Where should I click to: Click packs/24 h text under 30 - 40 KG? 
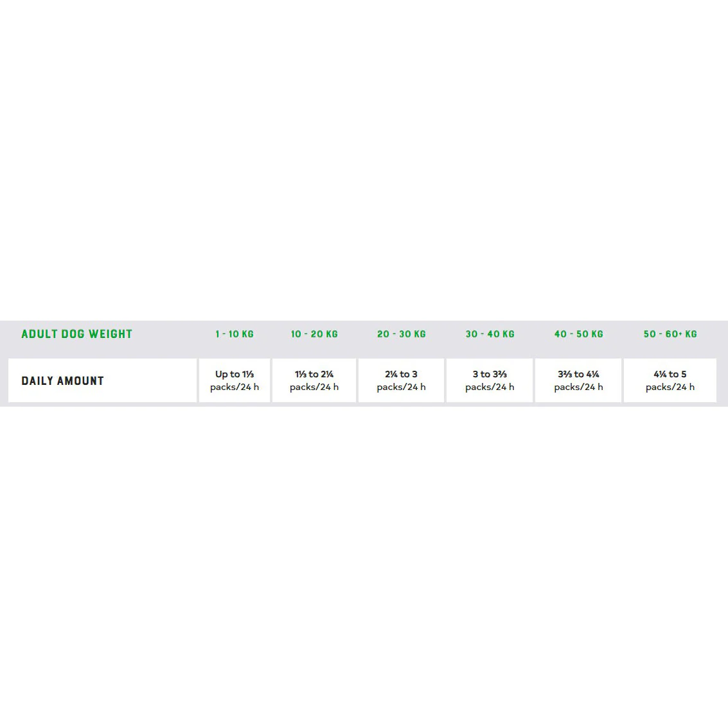pyautogui.click(x=490, y=387)
